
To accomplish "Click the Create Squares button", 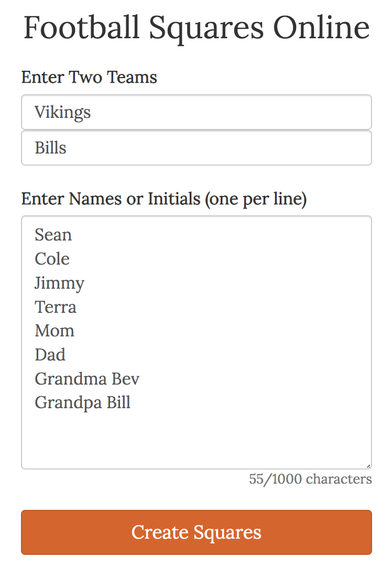I will pos(196,532).
